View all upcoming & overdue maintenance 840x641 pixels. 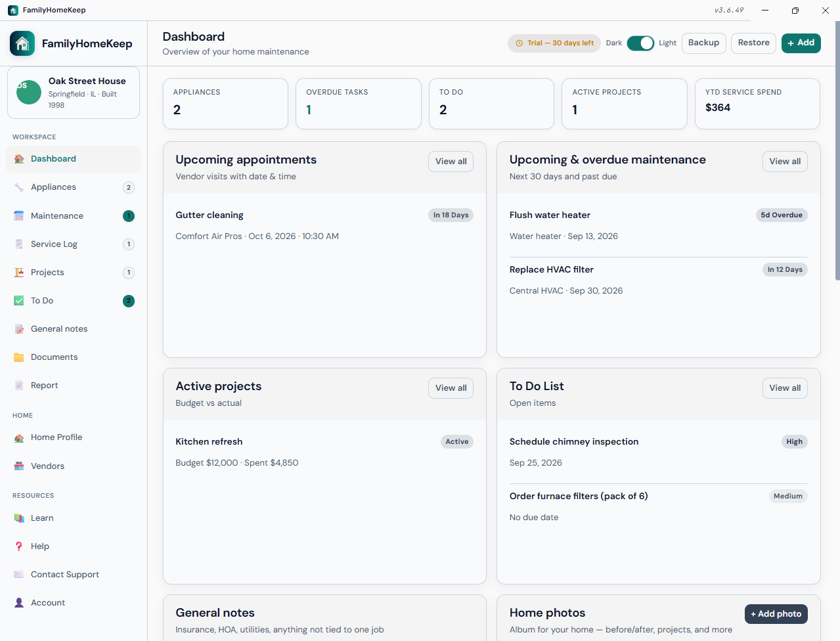785,162
